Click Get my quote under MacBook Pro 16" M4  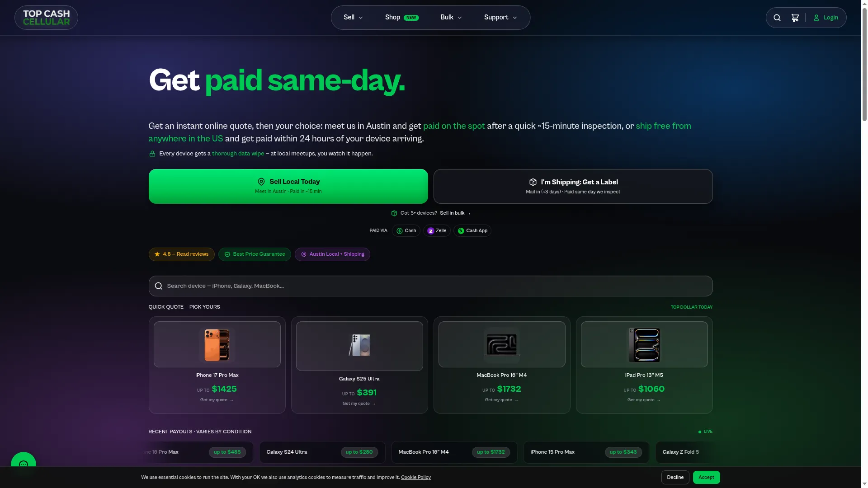tap(502, 400)
